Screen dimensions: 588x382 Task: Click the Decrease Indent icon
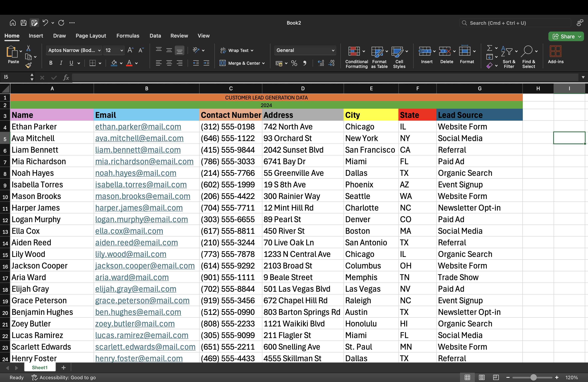tap(196, 63)
